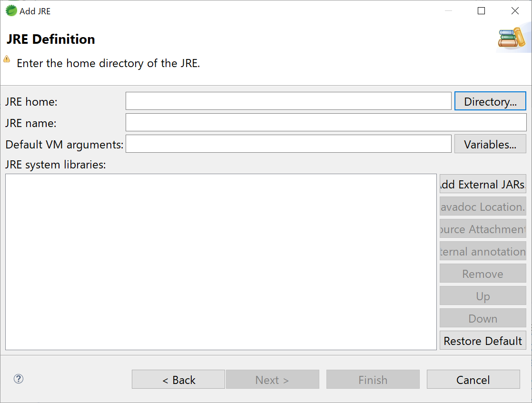The image size is (532, 403).
Task: Click the 'JRE system libraries:' label
Action: (55, 165)
